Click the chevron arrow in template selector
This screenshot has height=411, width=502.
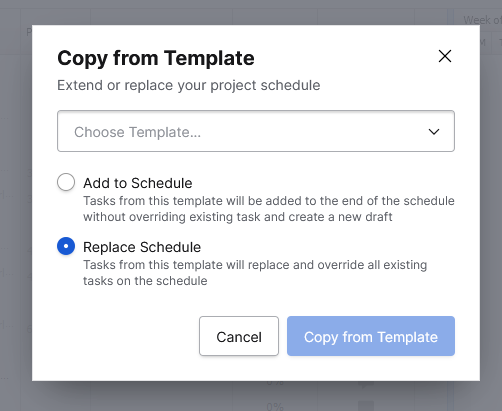434,132
